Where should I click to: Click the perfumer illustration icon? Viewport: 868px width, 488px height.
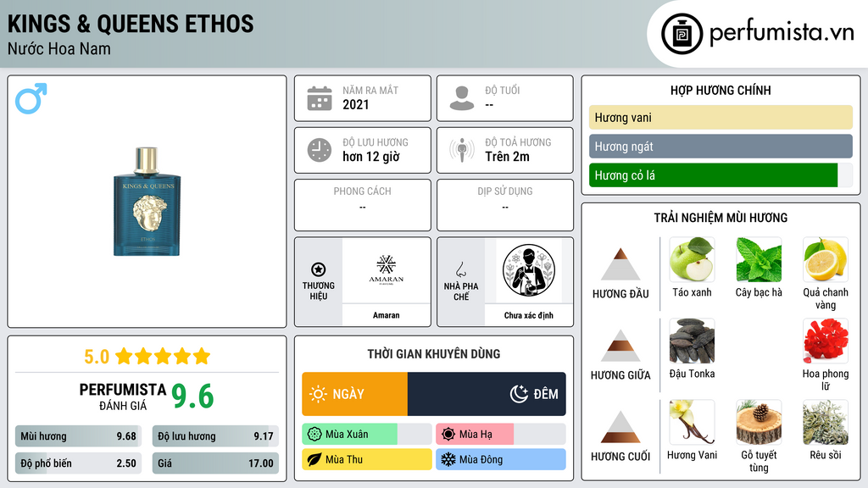point(529,270)
